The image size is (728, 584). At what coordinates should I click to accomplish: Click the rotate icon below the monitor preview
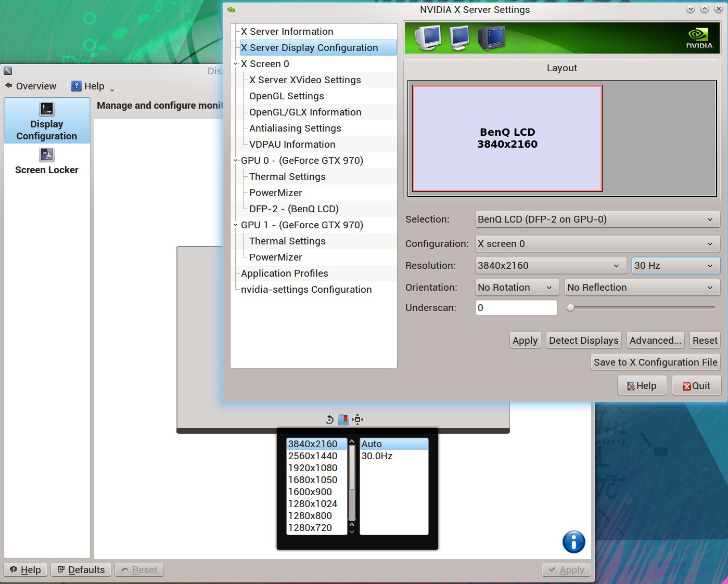[x=329, y=420]
